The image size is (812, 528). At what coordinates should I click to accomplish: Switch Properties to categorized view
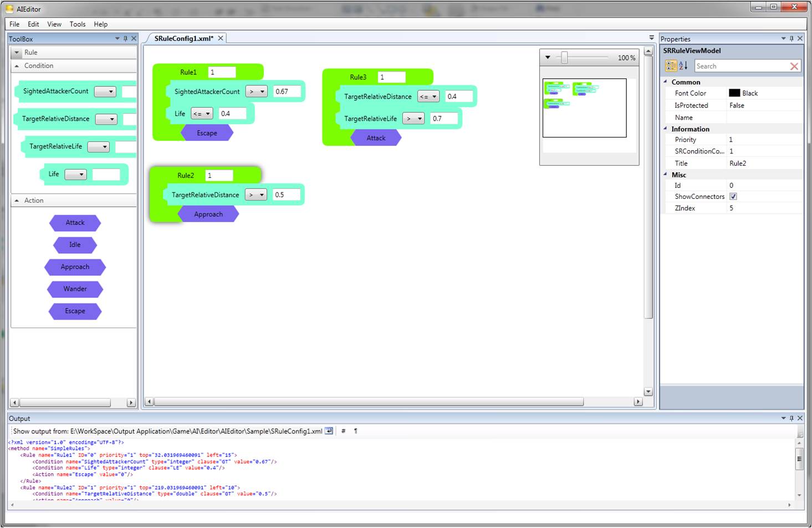671,66
